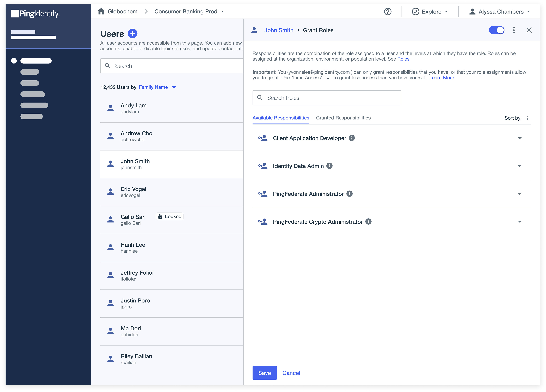This screenshot has width=546, height=392.
Task: Click username hanhlee under Hanh Lee
Action: [x=129, y=251]
